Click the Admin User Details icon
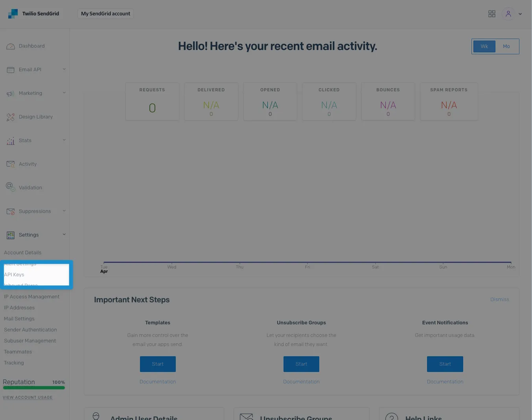 click(96, 416)
